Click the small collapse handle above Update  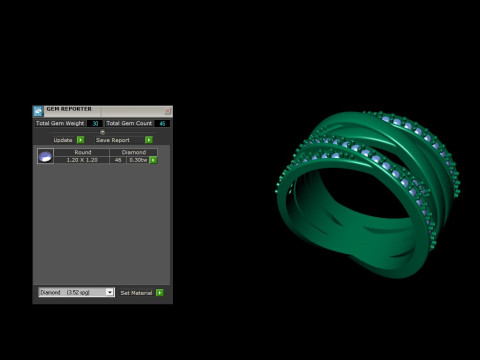102,132
